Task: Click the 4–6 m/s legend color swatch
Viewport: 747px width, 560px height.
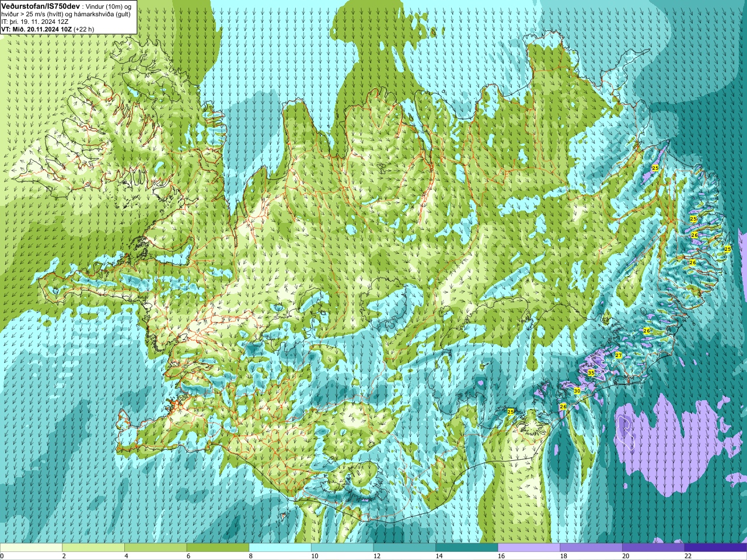Action: [155, 547]
